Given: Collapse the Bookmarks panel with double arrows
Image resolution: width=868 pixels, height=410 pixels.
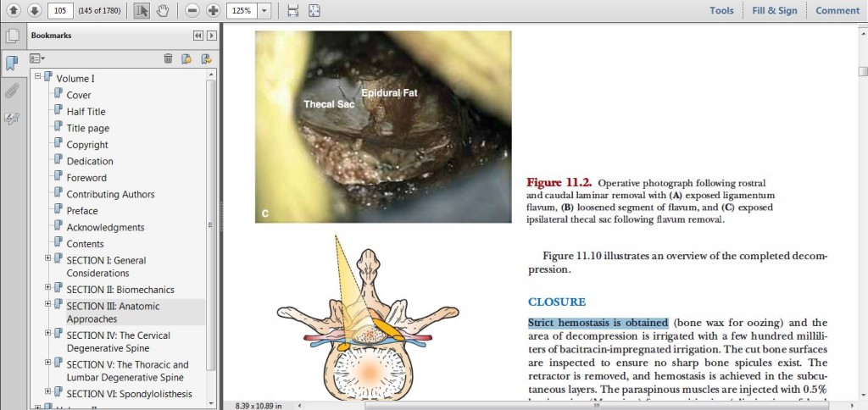Looking at the screenshot, I should click(x=198, y=36).
